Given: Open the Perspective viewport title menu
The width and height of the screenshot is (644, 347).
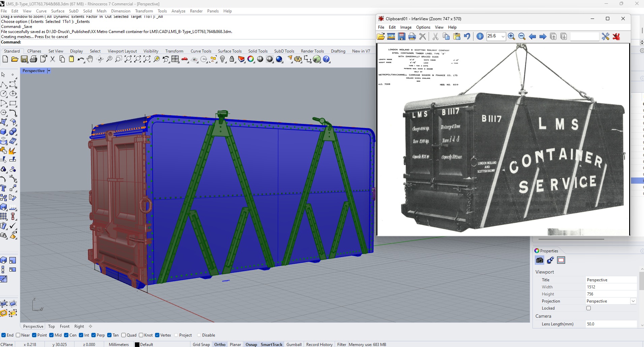Looking at the screenshot, I should click(49, 71).
